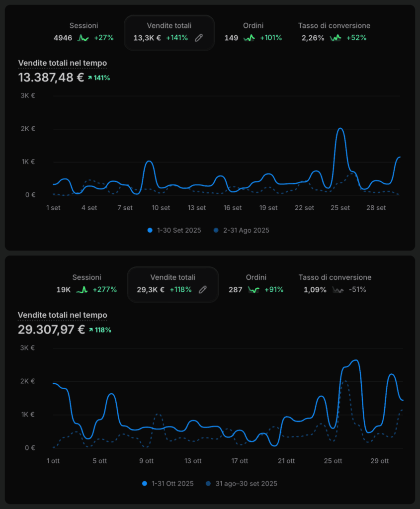420x509 pixels.
Task: Select Tasso di conversione showing 1,09%
Action: pos(335,284)
